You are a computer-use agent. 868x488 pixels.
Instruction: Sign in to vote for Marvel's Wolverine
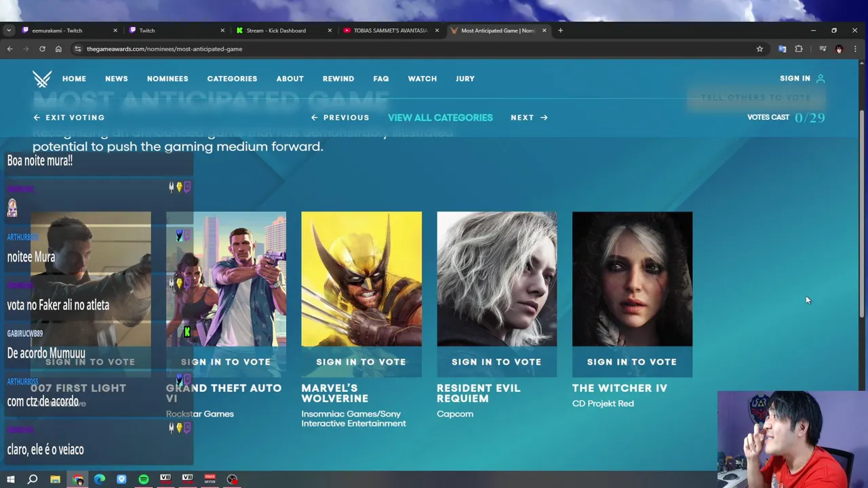(361, 362)
